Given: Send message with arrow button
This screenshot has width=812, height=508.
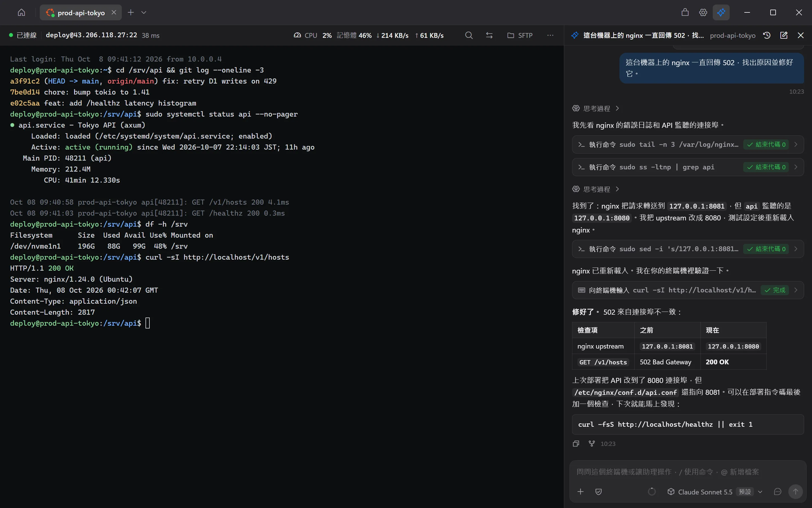Looking at the screenshot, I should [795, 492].
